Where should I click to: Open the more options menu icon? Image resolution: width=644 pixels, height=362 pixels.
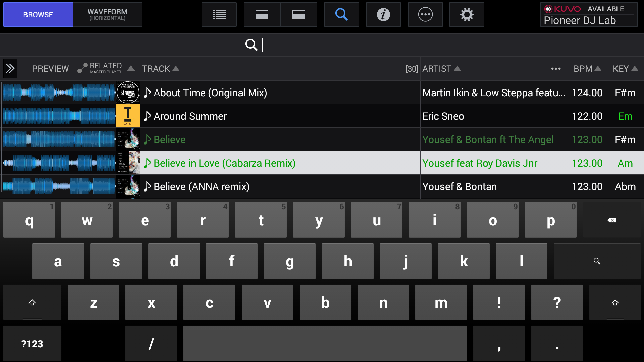tap(425, 15)
